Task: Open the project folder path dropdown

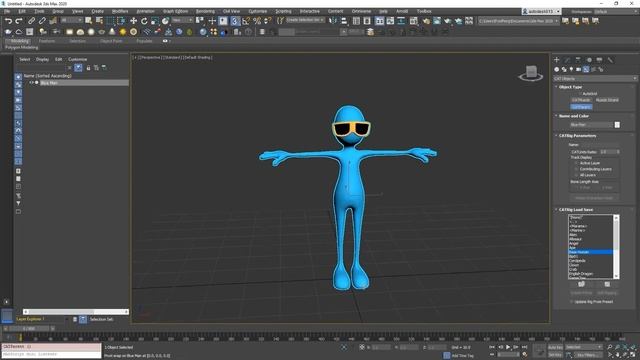Action: click(518, 21)
